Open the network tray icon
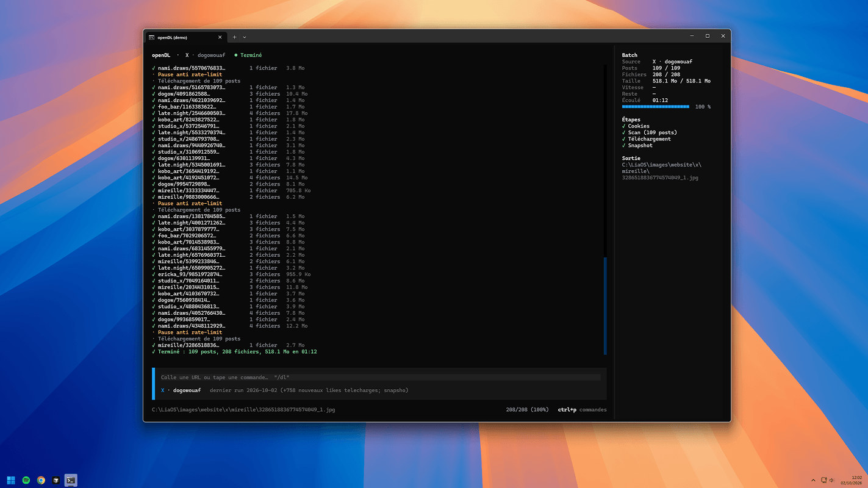The width and height of the screenshot is (868, 488). (823, 480)
